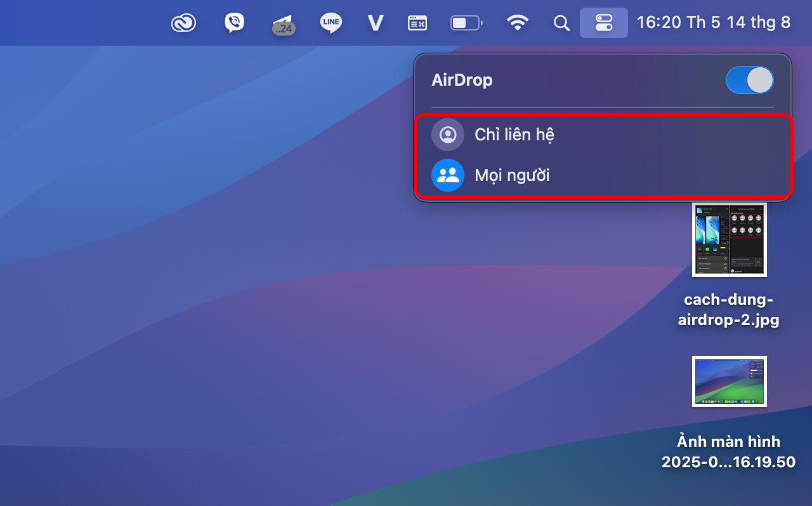Select the cach-dung-airdrop-2.jpg file thumbnail
Viewport: 812px width, 506px height.
pos(730,240)
